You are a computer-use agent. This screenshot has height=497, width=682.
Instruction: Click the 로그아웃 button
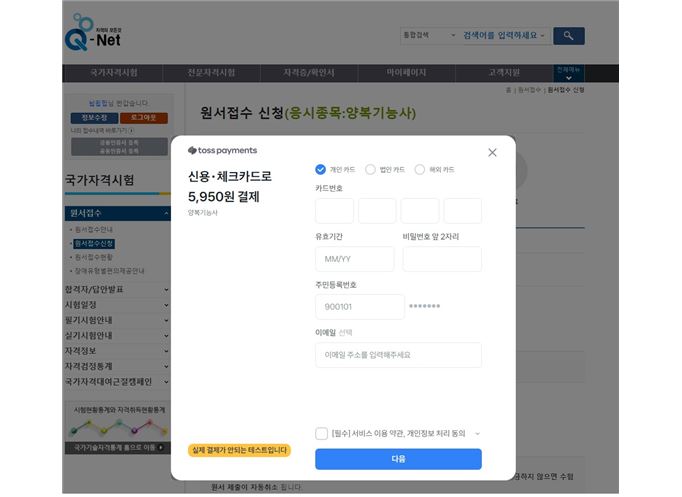[144, 118]
